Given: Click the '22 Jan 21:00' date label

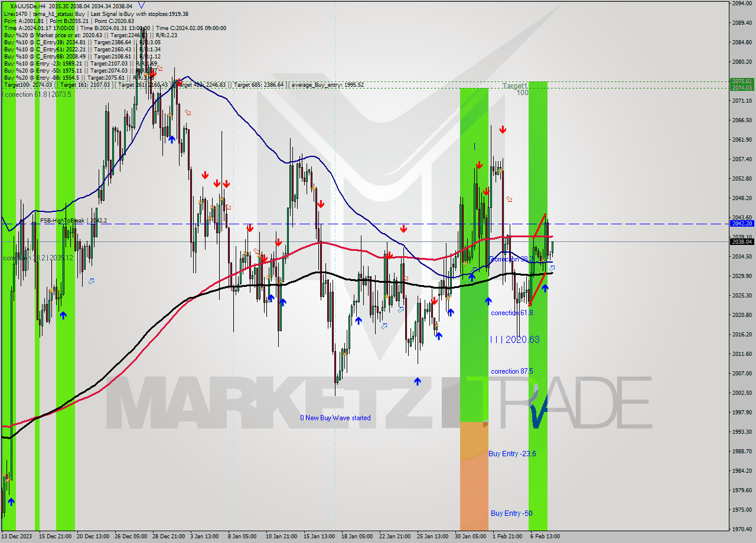Looking at the screenshot, I should click(395, 537).
